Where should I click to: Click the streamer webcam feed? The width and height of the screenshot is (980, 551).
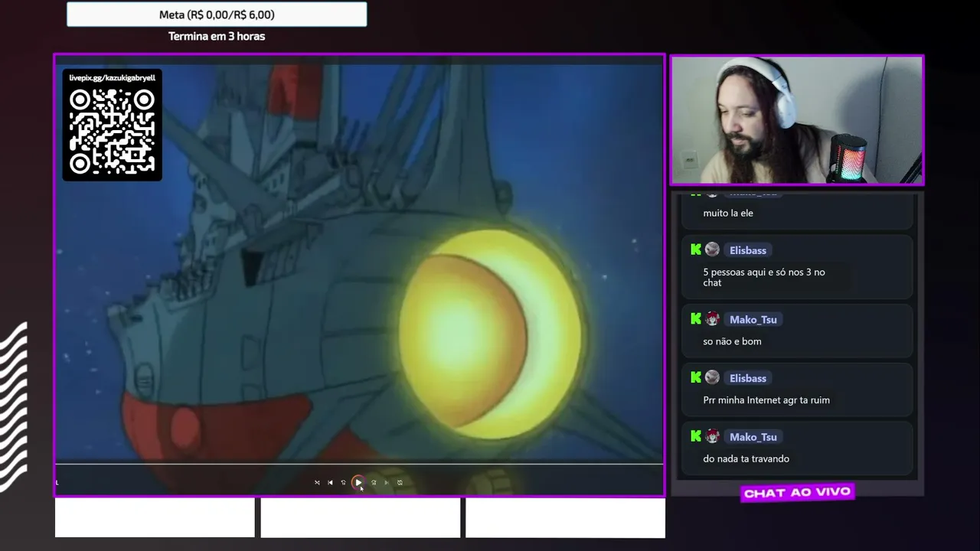pos(797,120)
